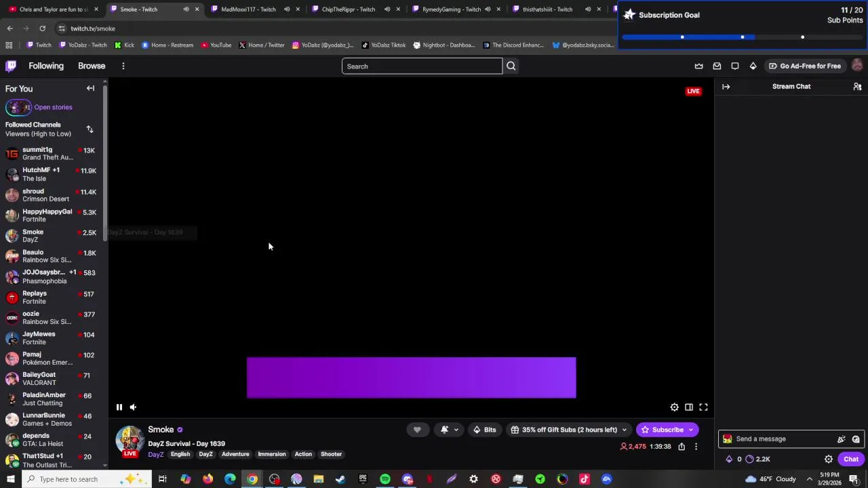Open Kick bookmark in bookmarks bar
Image resolution: width=868 pixels, height=488 pixels.
(124, 45)
